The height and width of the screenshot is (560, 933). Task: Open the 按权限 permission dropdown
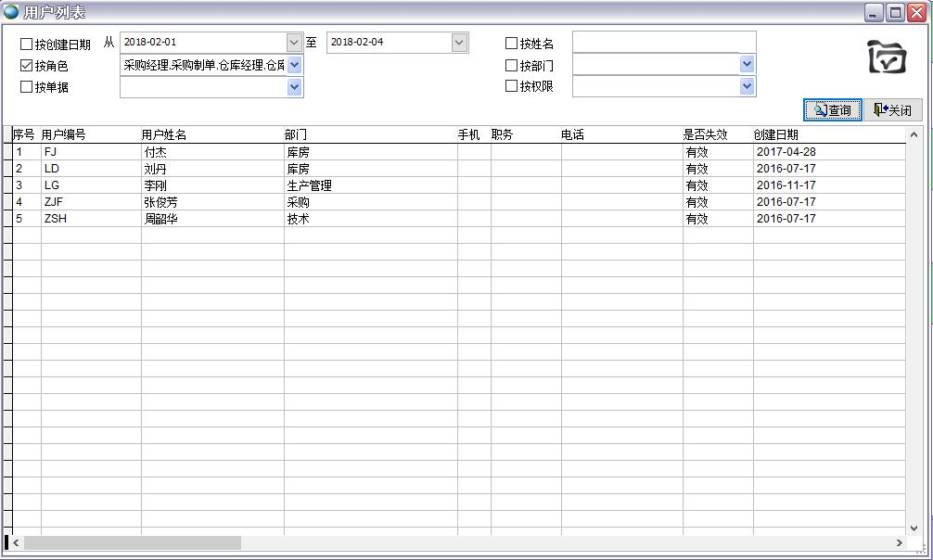[x=747, y=86]
